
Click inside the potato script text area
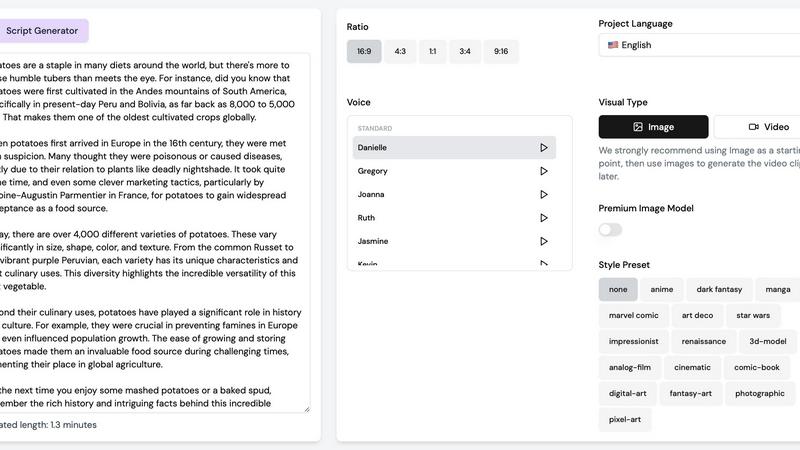coord(155,230)
